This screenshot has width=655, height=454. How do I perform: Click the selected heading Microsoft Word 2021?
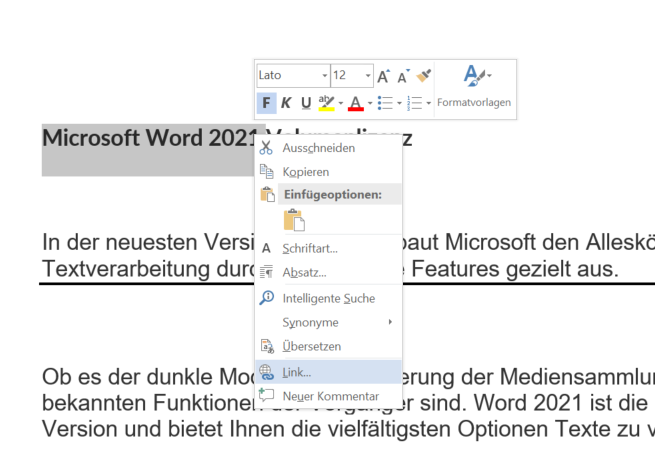click(x=150, y=138)
